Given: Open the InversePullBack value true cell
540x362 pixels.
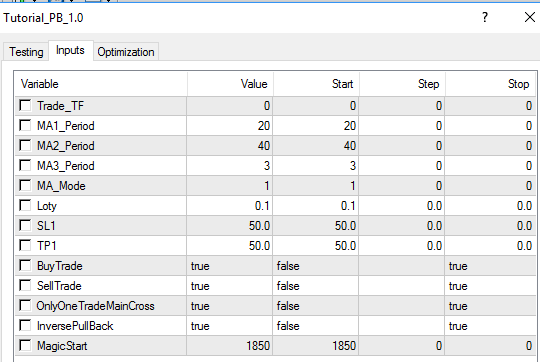Looking at the screenshot, I should point(230,325).
